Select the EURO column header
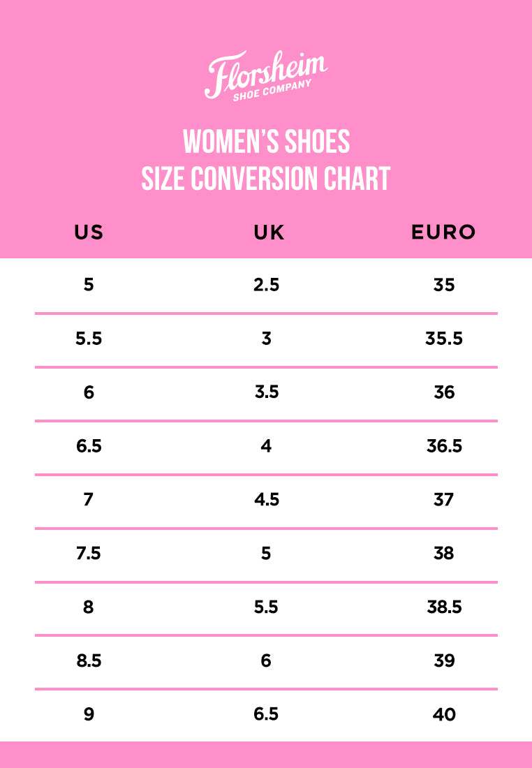 point(443,232)
